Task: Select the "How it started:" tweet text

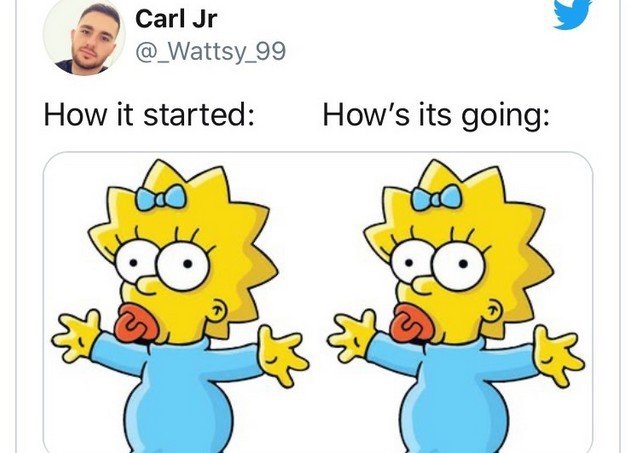Action: [149, 115]
